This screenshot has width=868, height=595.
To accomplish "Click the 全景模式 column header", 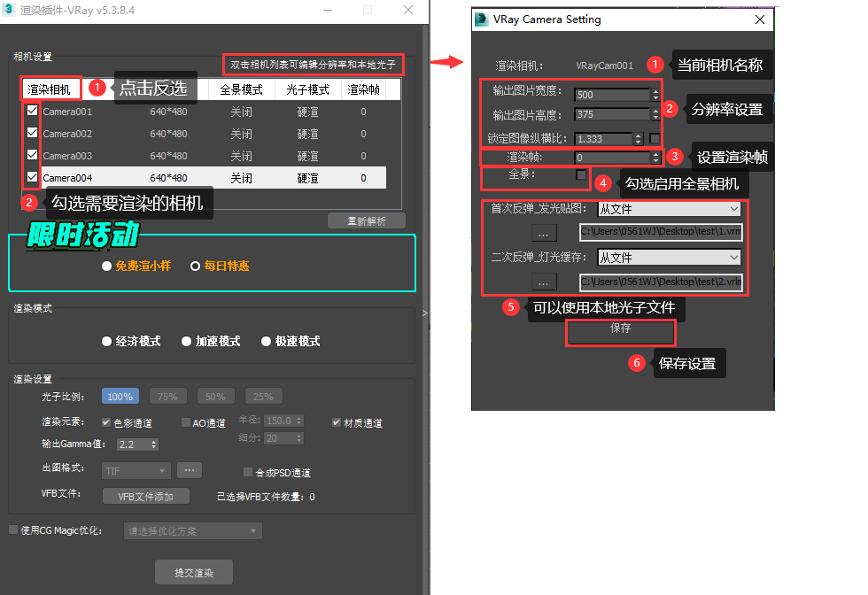I will [x=241, y=89].
